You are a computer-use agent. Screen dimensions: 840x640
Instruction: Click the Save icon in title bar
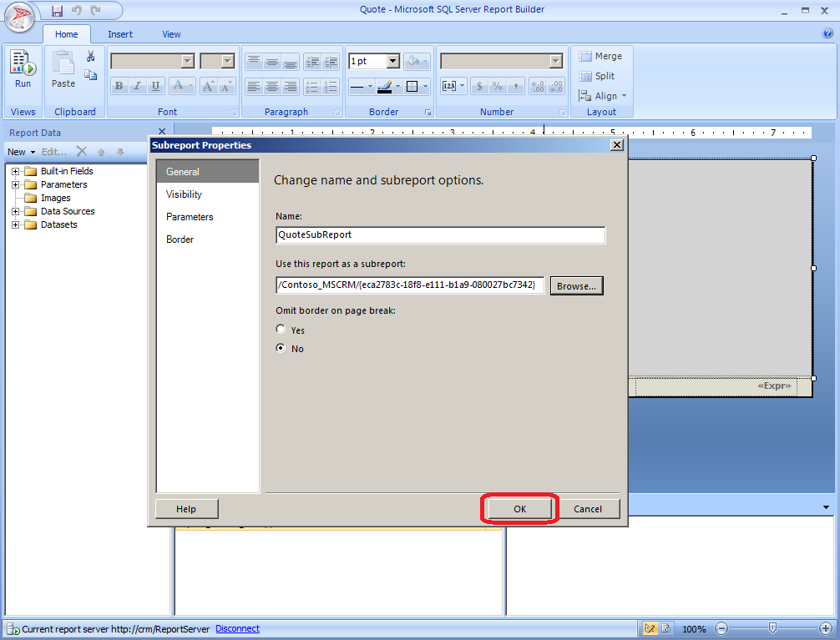point(58,10)
